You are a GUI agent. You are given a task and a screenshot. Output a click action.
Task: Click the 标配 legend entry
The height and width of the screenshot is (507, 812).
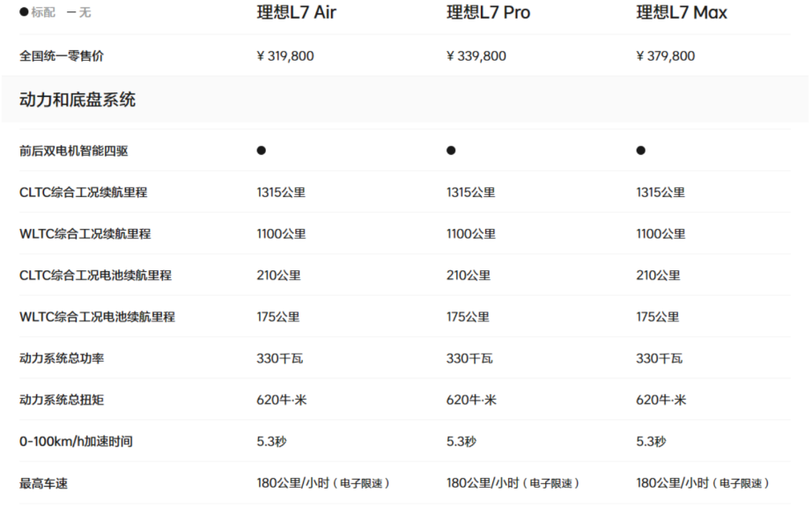[x=37, y=12]
